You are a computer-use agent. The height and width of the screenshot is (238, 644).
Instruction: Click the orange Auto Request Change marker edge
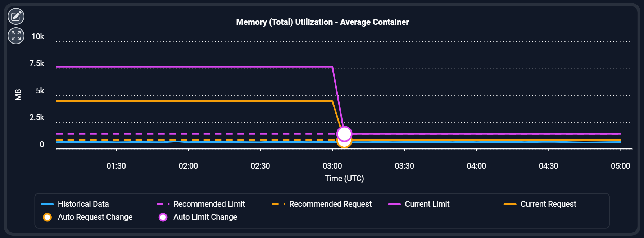(x=344, y=146)
